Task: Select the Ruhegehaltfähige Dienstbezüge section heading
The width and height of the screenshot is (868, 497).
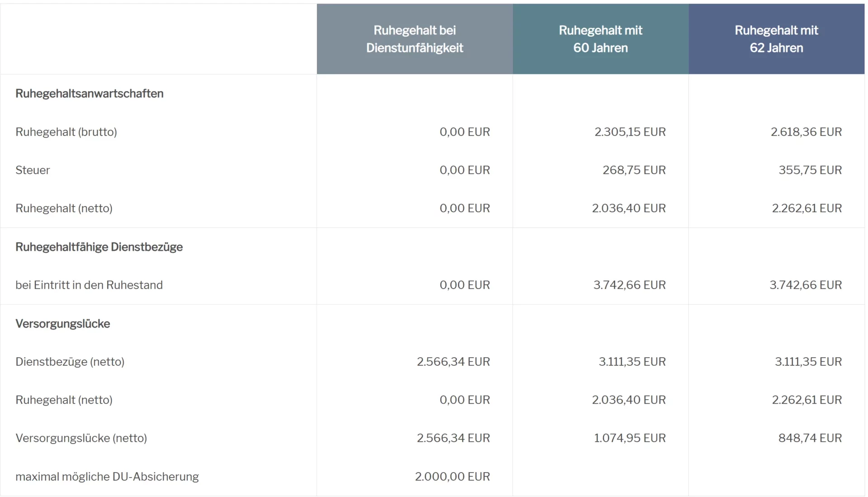Action: click(99, 247)
